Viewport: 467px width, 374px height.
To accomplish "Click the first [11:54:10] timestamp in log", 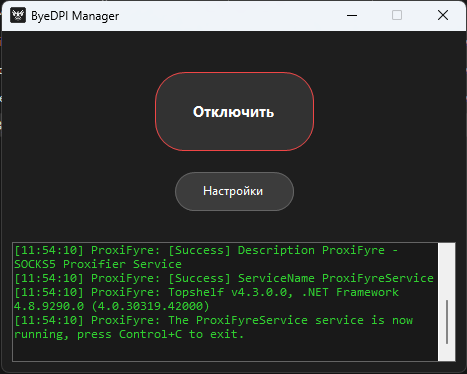I will coord(49,250).
